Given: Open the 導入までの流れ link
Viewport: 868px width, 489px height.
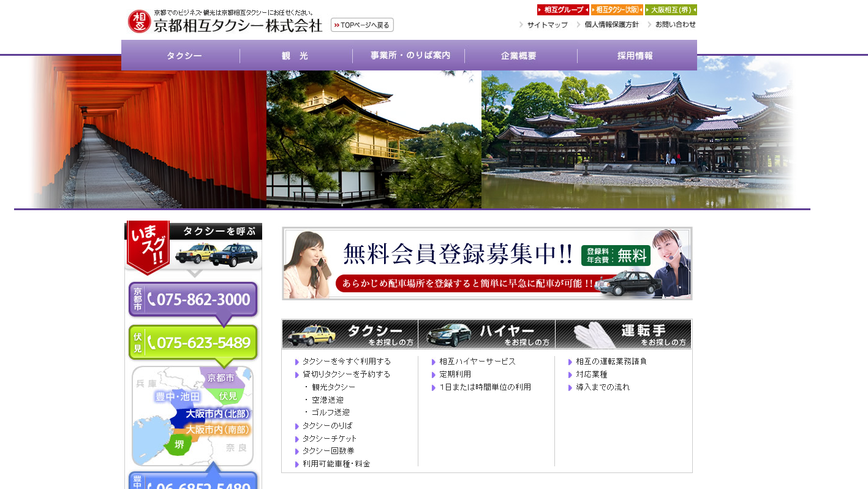Looking at the screenshot, I should tap(603, 387).
